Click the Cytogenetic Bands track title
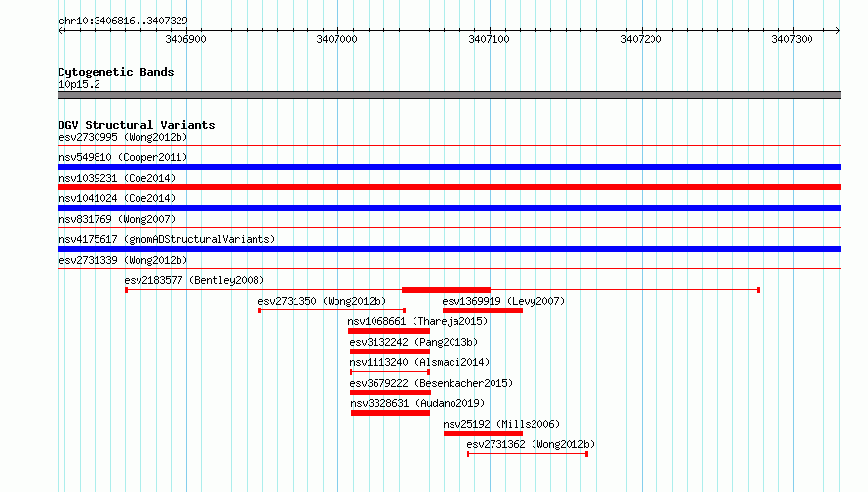 coord(116,72)
